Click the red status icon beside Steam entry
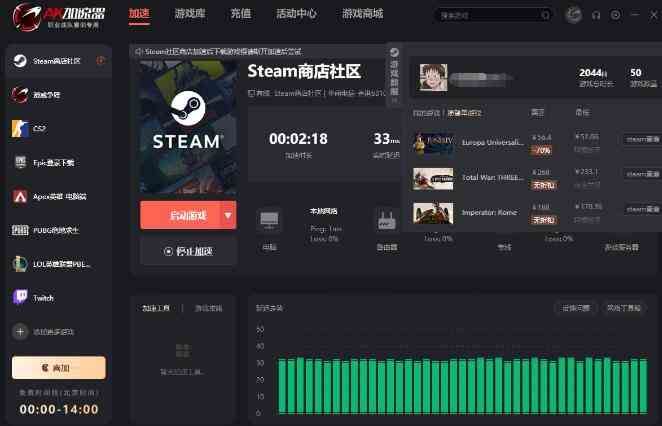This screenshot has width=662, height=426. 101,61
